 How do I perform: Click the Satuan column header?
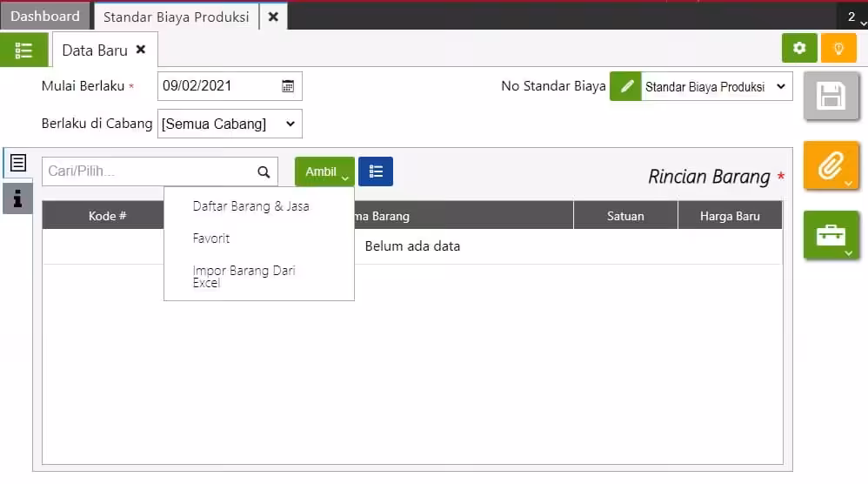point(625,216)
